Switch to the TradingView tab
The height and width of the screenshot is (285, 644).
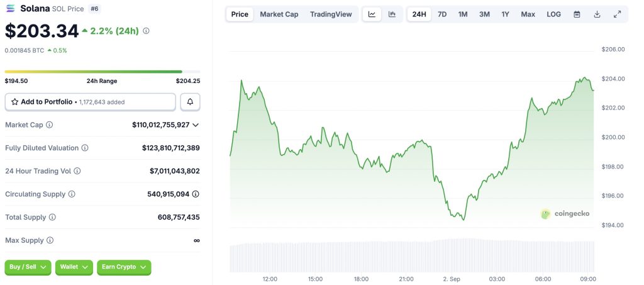click(x=331, y=14)
